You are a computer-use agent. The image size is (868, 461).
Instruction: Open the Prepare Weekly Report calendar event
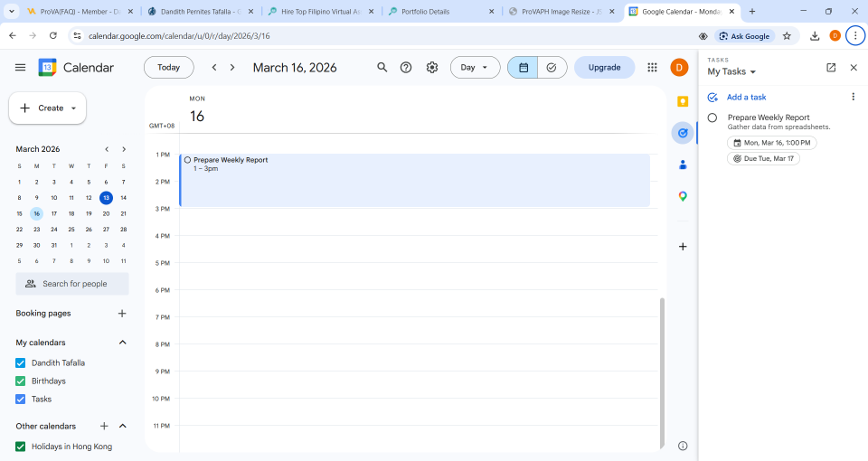pyautogui.click(x=415, y=181)
